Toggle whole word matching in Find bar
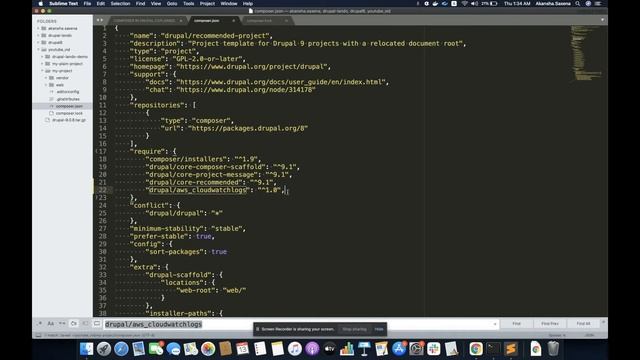Image resolution: width=640 pixels, height=360 pixels. coord(62,324)
